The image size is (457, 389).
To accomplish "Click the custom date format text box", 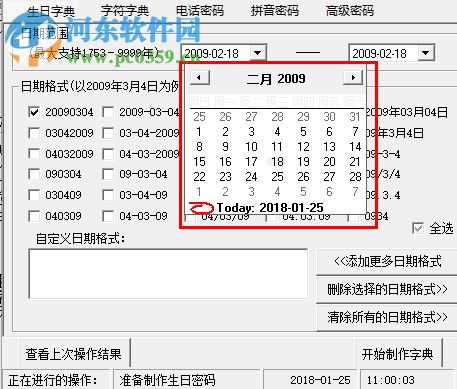I will point(168,274).
